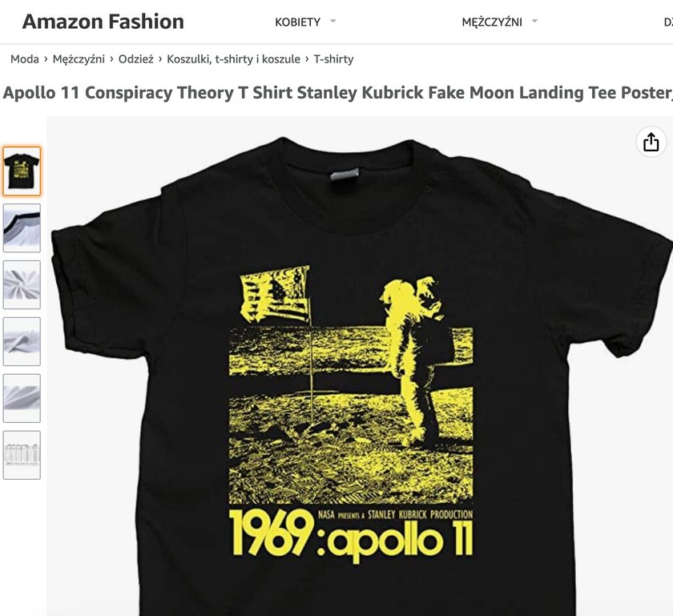673x616 pixels.
Task: Open the Moda breadcrumb link
Action: (x=25, y=58)
